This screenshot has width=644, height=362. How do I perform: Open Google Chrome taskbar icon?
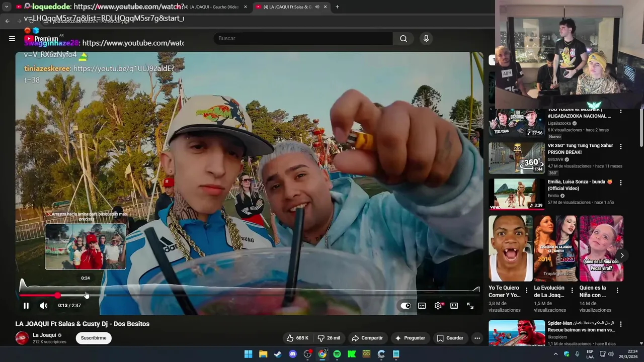point(323,354)
